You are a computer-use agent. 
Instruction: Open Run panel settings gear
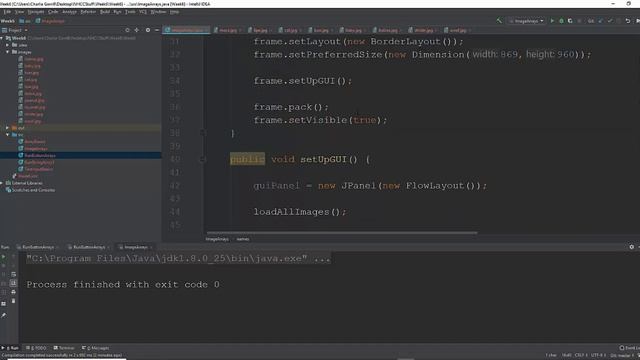(631, 247)
